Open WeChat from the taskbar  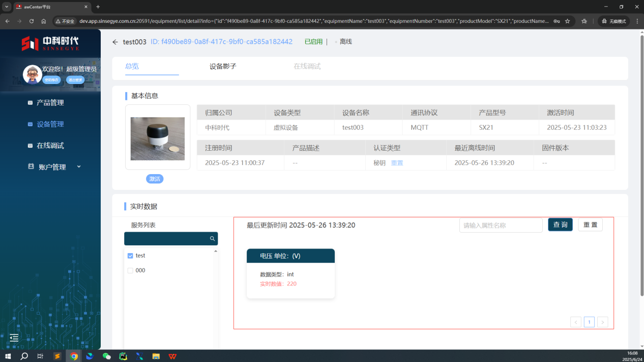[x=106, y=356]
